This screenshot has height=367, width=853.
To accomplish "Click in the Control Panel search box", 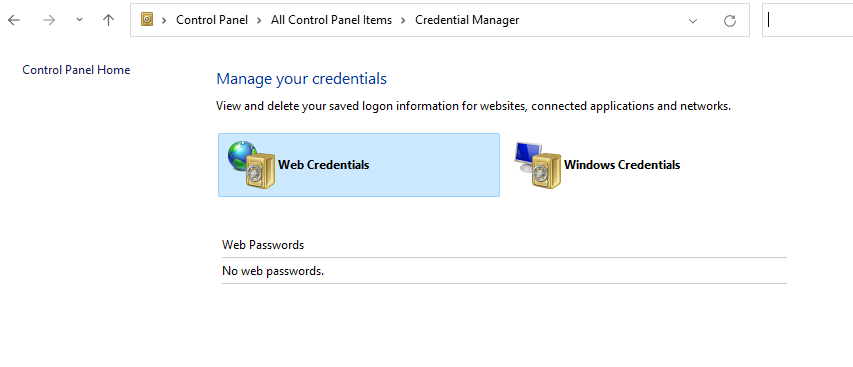I will (x=808, y=20).
